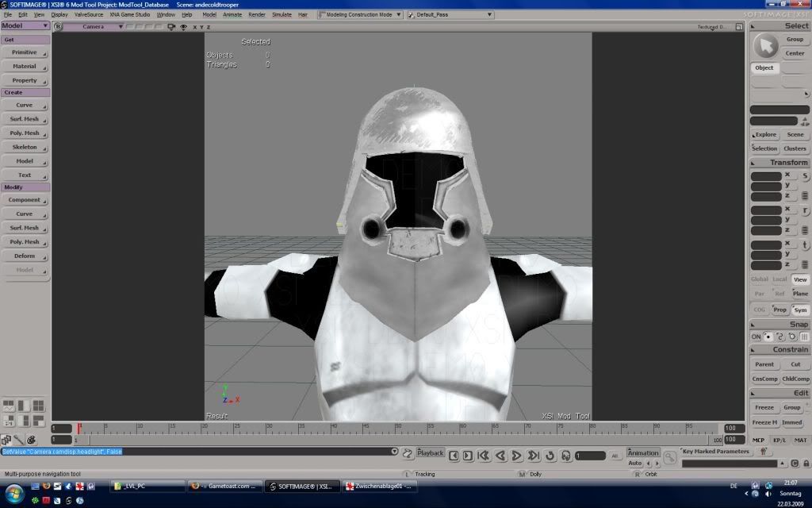Click the Explore button
Image resolution: width=812 pixels, height=508 pixels.
764,134
